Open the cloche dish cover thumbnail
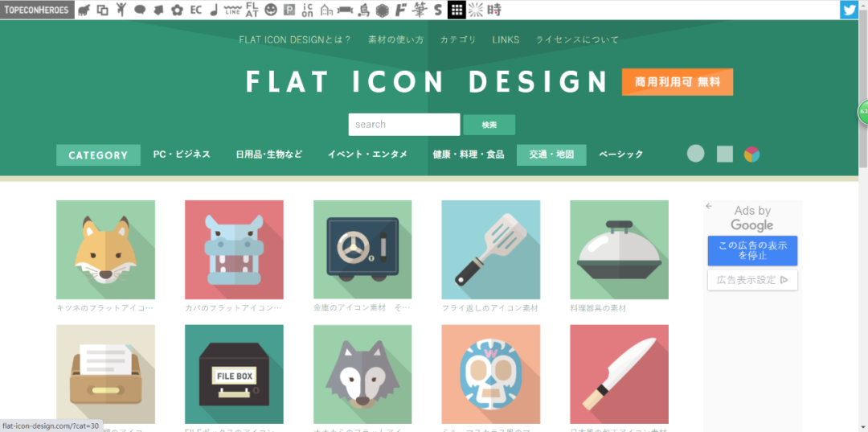This screenshot has height=432, width=868. click(x=620, y=249)
